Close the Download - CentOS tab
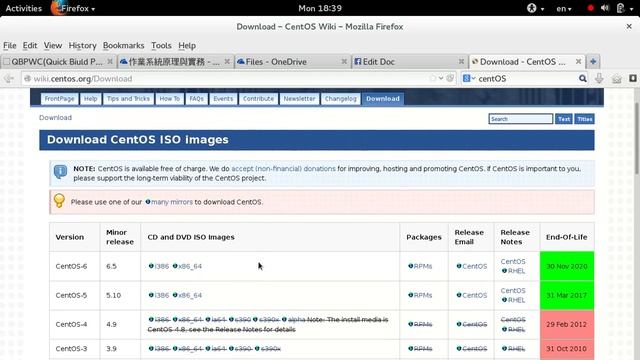 coord(578,61)
